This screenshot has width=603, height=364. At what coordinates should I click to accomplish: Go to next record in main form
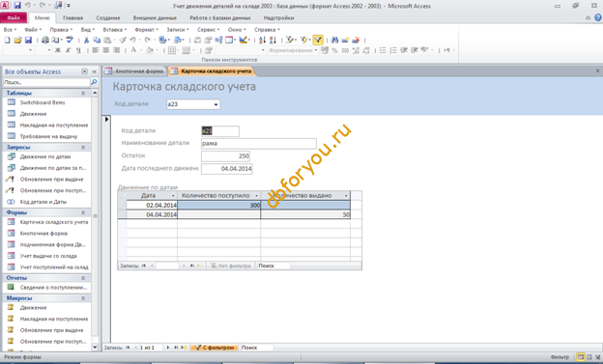coord(168,348)
